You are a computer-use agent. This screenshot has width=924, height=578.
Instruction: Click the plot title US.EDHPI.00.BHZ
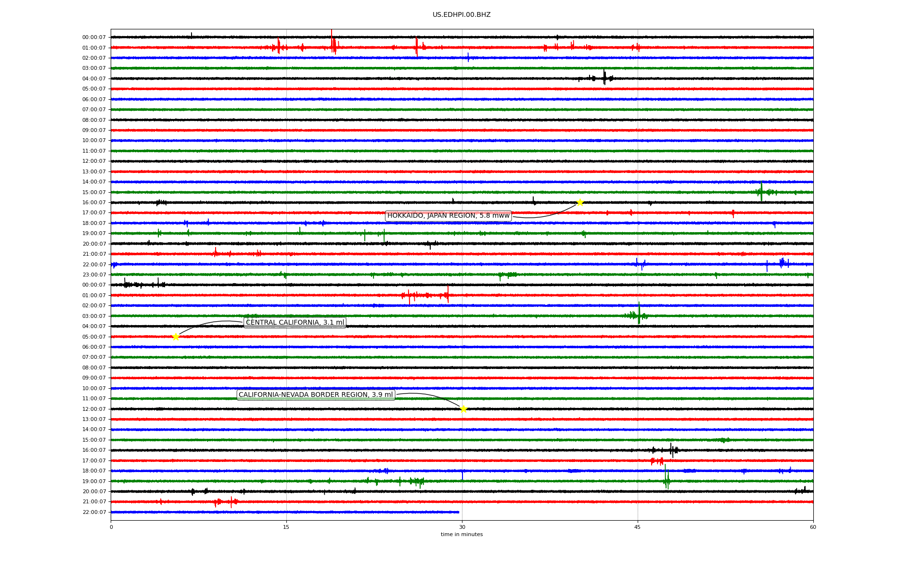click(462, 15)
